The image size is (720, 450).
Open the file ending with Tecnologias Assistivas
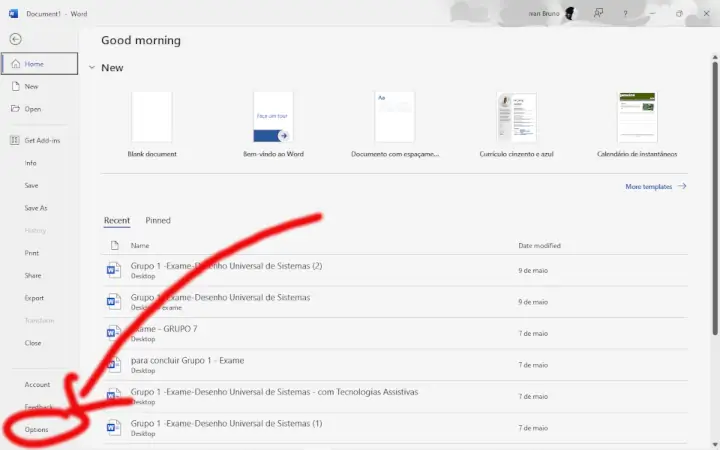tap(395, 396)
